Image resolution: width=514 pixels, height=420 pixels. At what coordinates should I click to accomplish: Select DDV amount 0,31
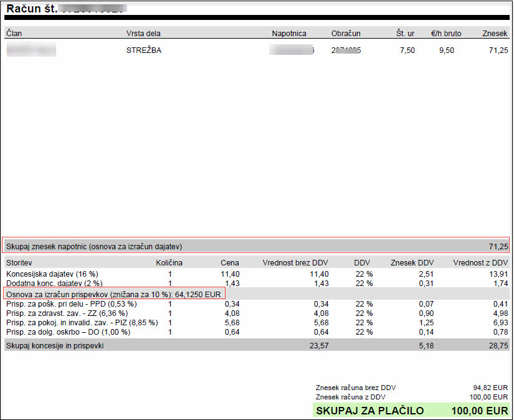coord(426,284)
